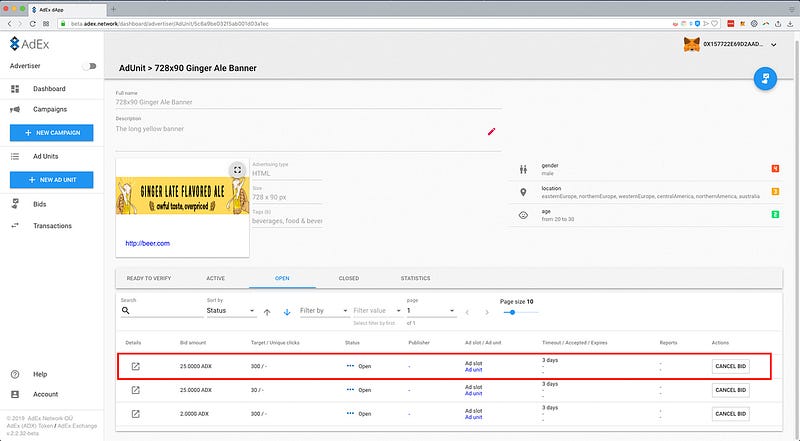Select the Open tab

click(x=282, y=278)
